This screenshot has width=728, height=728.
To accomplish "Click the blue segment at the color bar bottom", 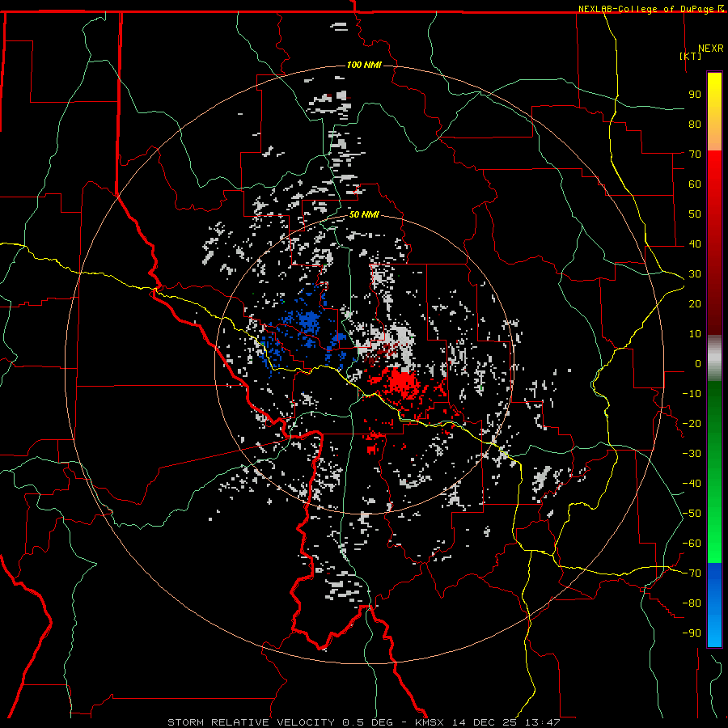I will 714,604.
